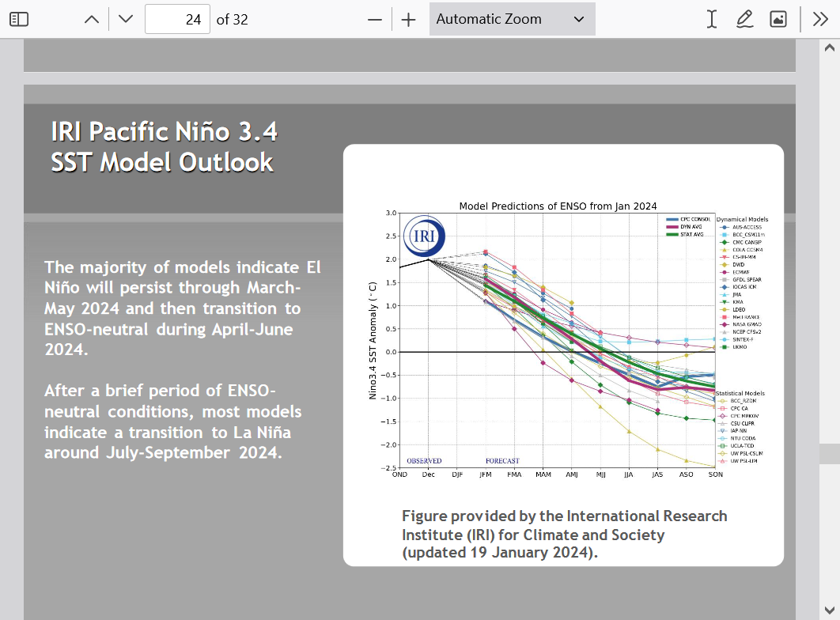Screen dimensions: 840x620
Task: Click the page number field showing 24
Action: (x=178, y=19)
